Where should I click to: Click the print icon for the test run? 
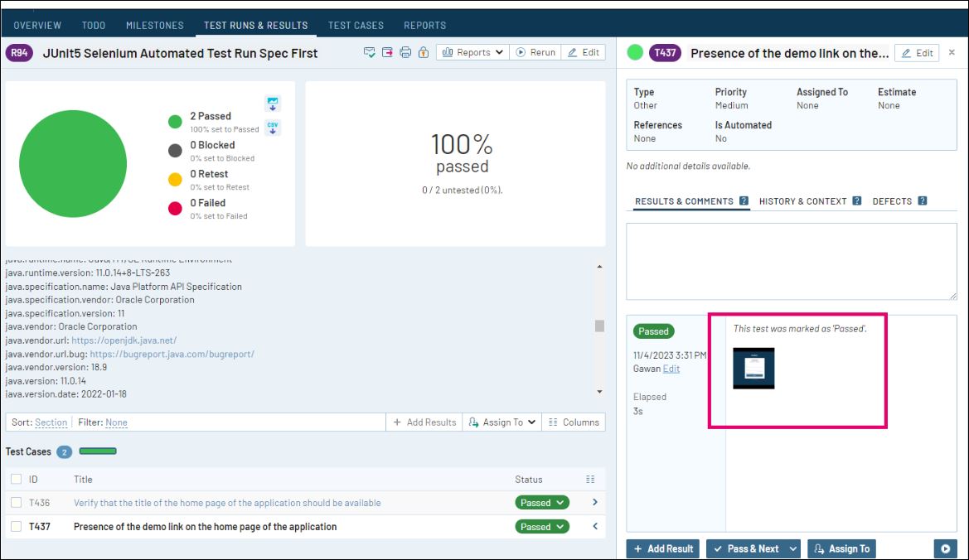[x=405, y=52]
